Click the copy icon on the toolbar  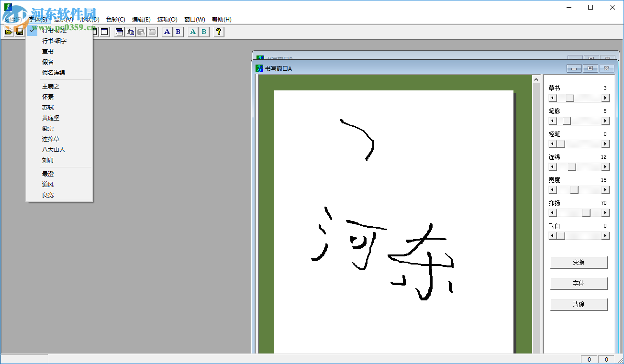pyautogui.click(x=130, y=32)
